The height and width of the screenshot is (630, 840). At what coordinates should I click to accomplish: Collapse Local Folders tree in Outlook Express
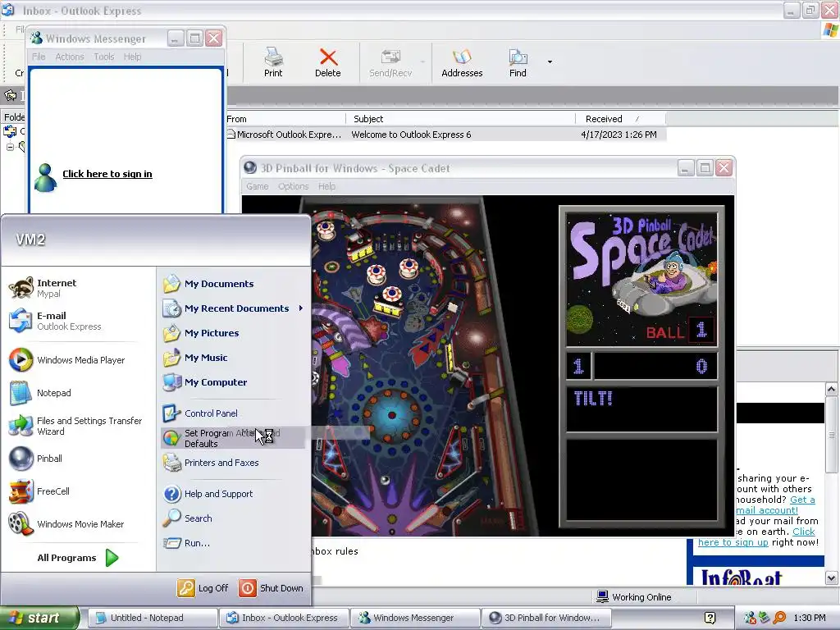coord(10,147)
